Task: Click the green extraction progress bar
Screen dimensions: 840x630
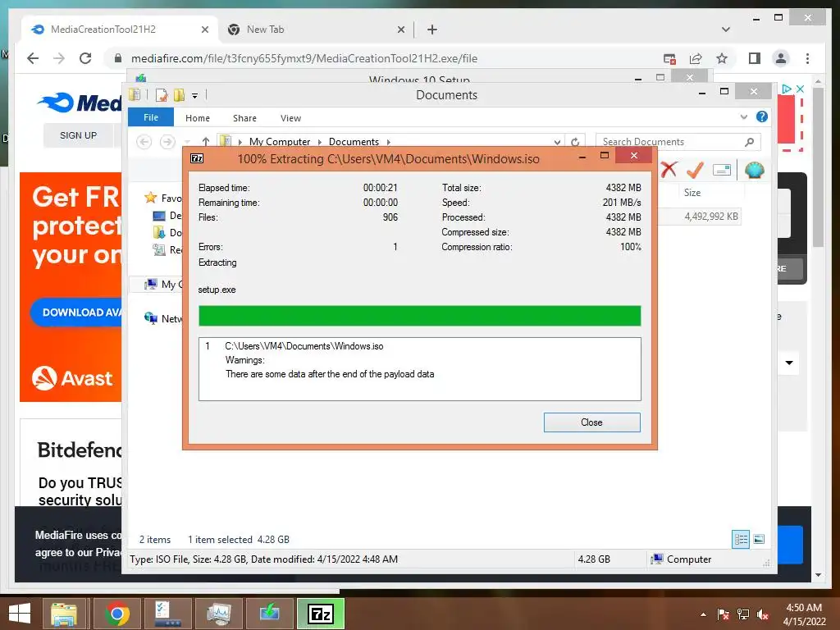Action: tap(419, 316)
